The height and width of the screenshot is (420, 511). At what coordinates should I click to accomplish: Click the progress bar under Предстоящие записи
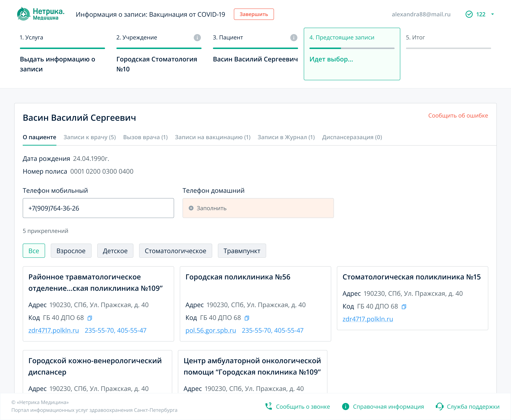click(x=352, y=48)
